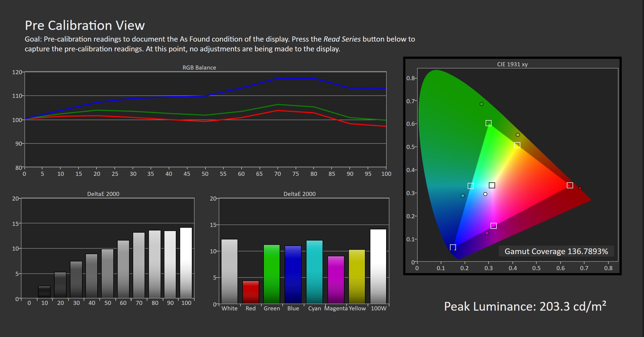Click the measured red circle in CIE chart

click(x=580, y=188)
